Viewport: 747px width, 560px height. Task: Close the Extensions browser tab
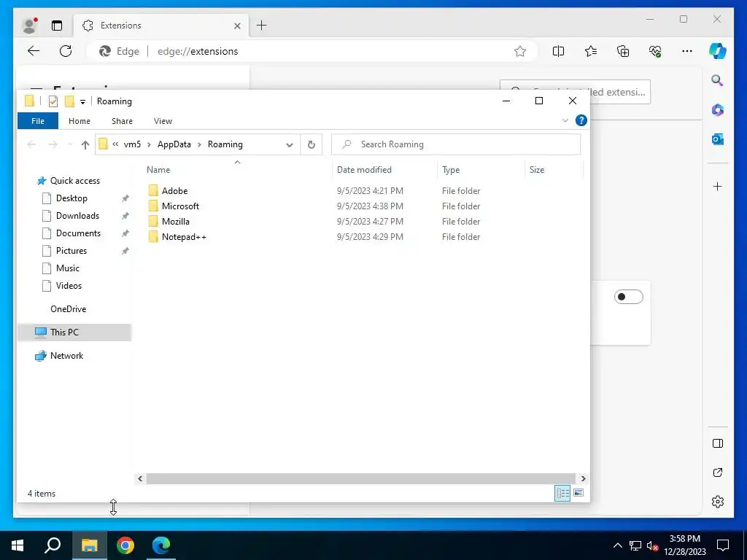(237, 26)
